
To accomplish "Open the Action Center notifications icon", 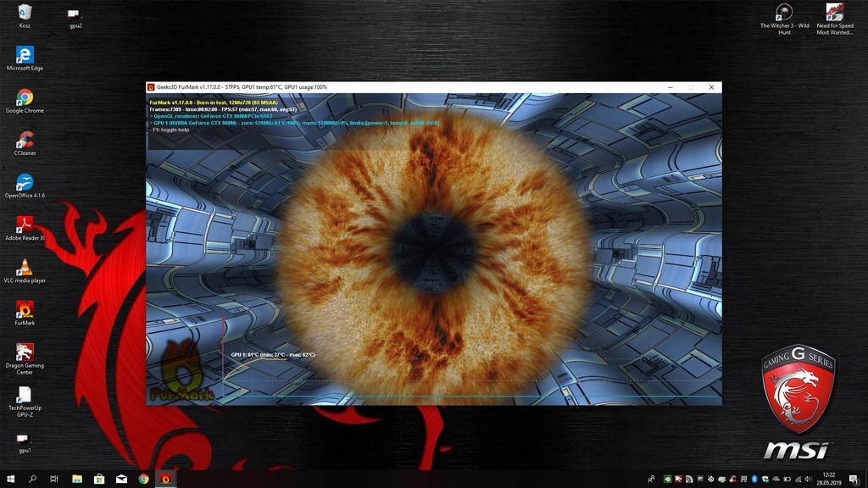I will point(854,480).
